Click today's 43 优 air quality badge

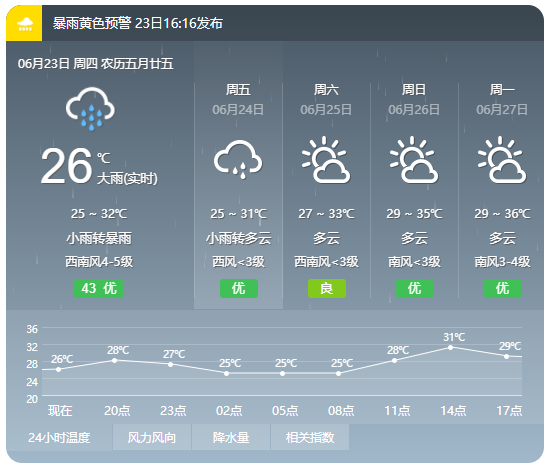(99, 289)
